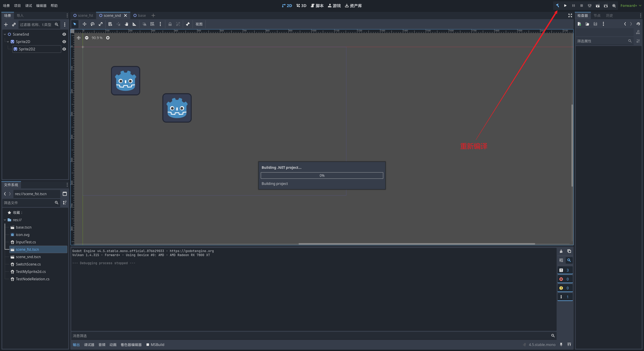Viewport: 644px width, 351px height.
Task: Toggle grid snap in the 2D toolbar
Action: tap(152, 24)
